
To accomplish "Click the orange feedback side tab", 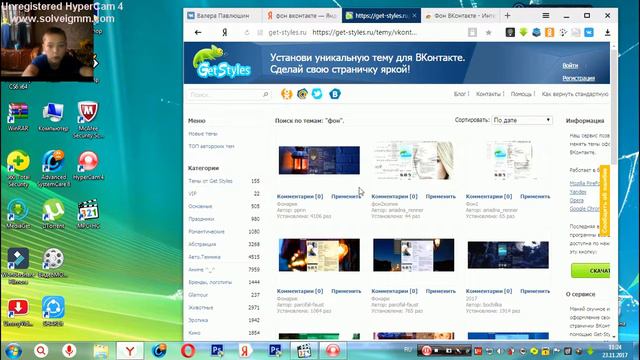I will point(605,200).
